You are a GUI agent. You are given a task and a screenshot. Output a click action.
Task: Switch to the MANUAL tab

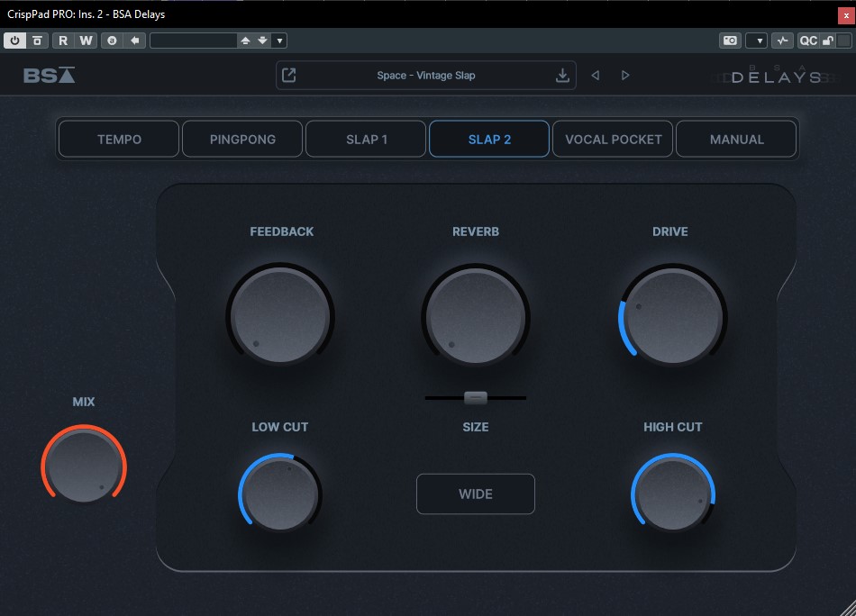(x=736, y=139)
